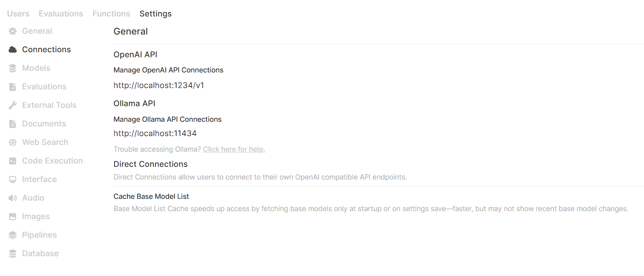Go to the Functions tab
644x276 pixels.
pos(111,14)
